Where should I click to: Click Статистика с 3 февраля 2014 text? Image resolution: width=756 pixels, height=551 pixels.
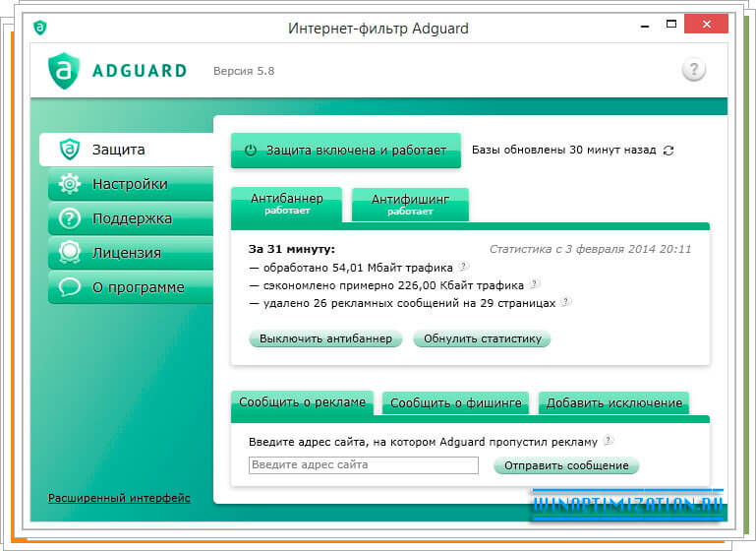(x=590, y=249)
